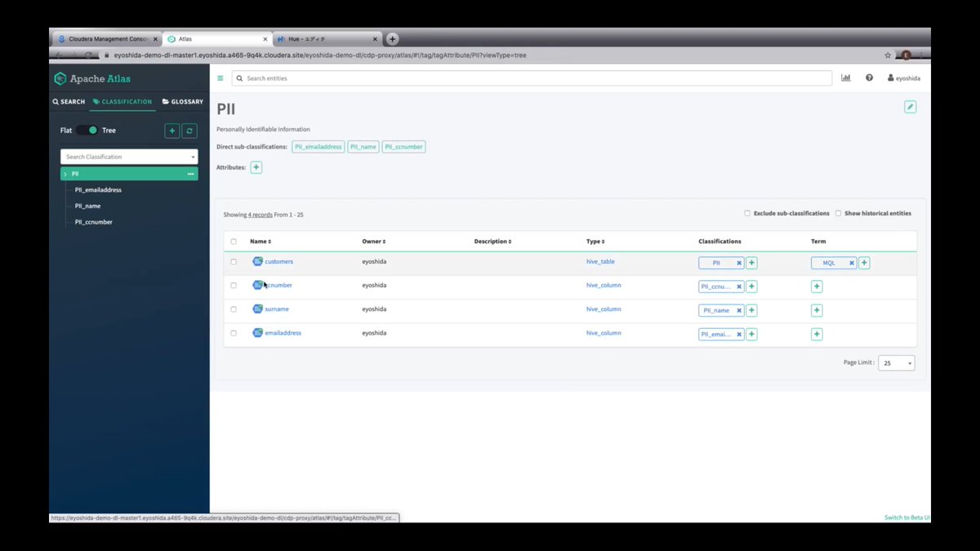Viewport: 980px width, 551px height.
Task: Select the customers row checkbox
Action: tap(234, 262)
